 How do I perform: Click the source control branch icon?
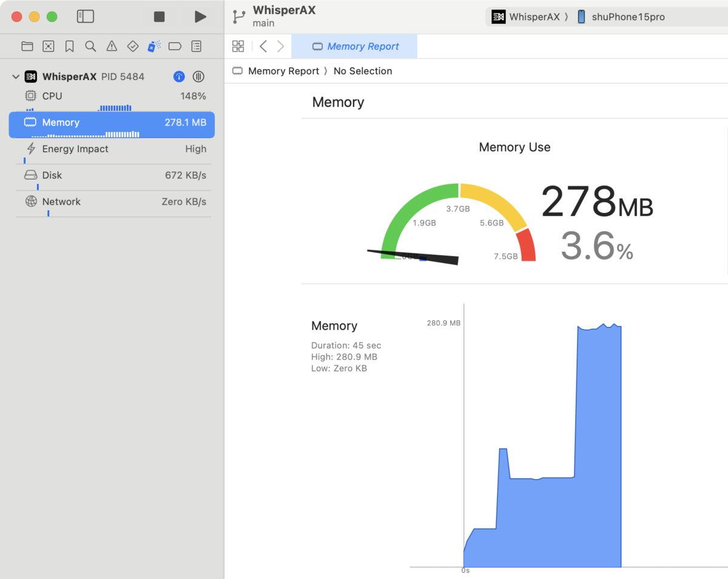point(238,16)
